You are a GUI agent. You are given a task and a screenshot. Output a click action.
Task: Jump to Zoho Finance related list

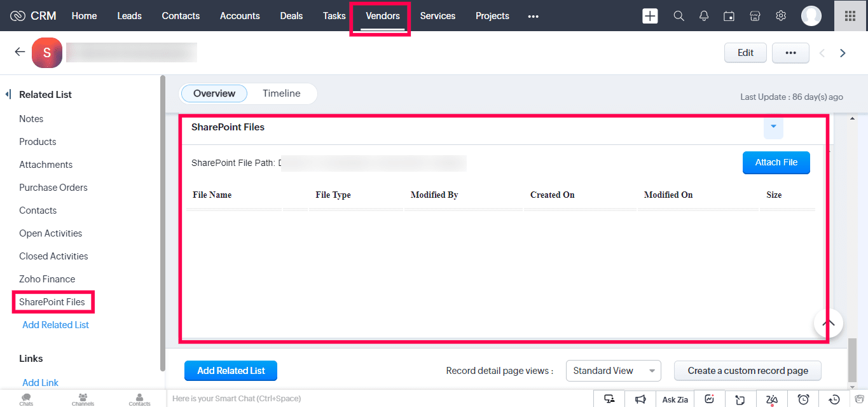click(x=47, y=279)
